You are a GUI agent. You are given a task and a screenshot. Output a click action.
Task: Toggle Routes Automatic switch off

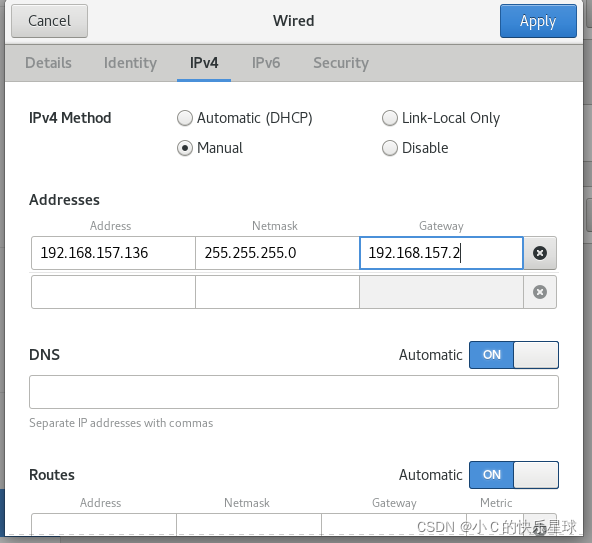[513, 475]
